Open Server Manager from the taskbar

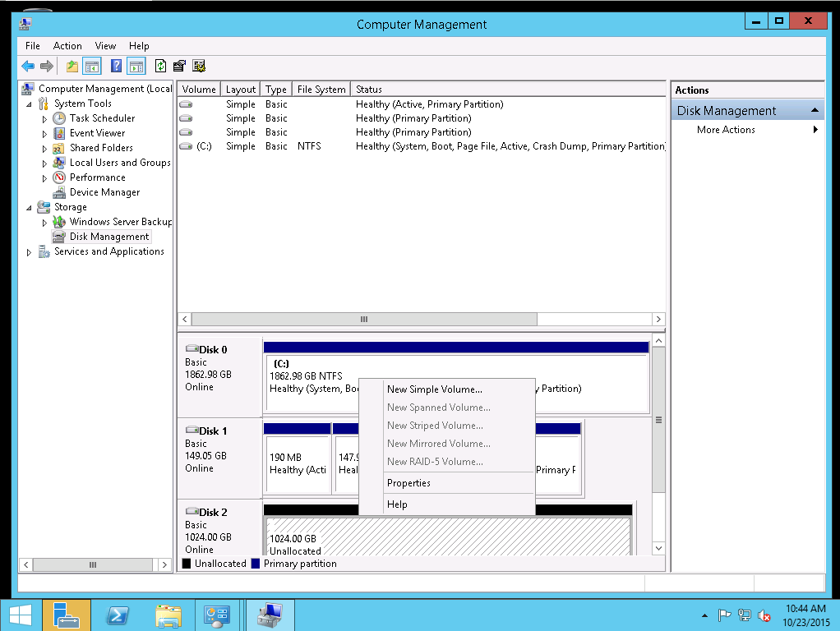click(67, 615)
